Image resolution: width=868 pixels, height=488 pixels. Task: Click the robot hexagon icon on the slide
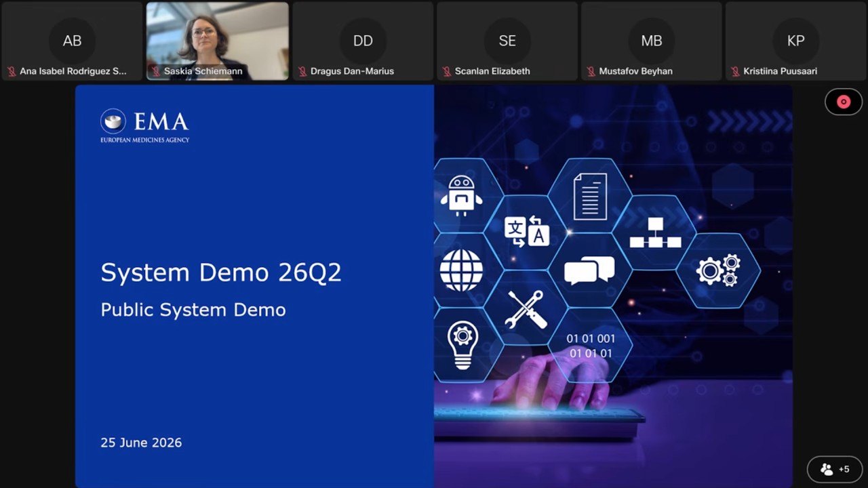[x=462, y=196]
